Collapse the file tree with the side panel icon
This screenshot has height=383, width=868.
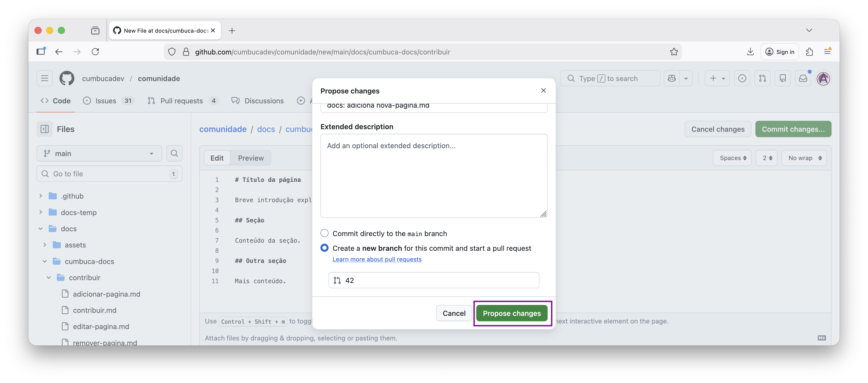point(44,129)
